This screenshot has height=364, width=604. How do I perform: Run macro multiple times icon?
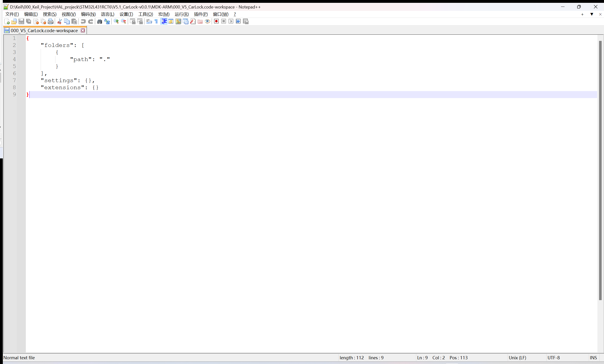point(238,22)
